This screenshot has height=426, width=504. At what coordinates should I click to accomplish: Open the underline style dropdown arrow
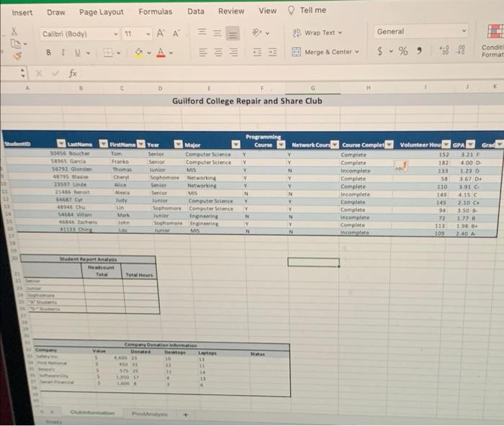pyautogui.click(x=88, y=53)
